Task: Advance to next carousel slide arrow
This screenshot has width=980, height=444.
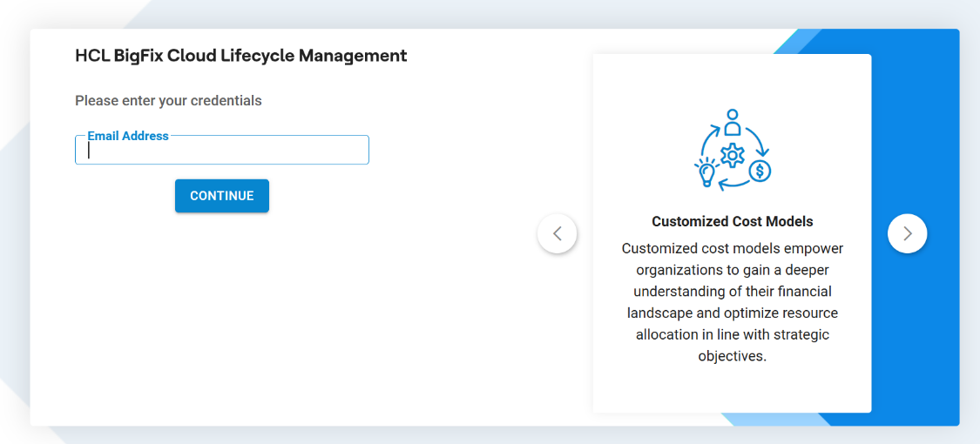Action: pyautogui.click(x=907, y=233)
